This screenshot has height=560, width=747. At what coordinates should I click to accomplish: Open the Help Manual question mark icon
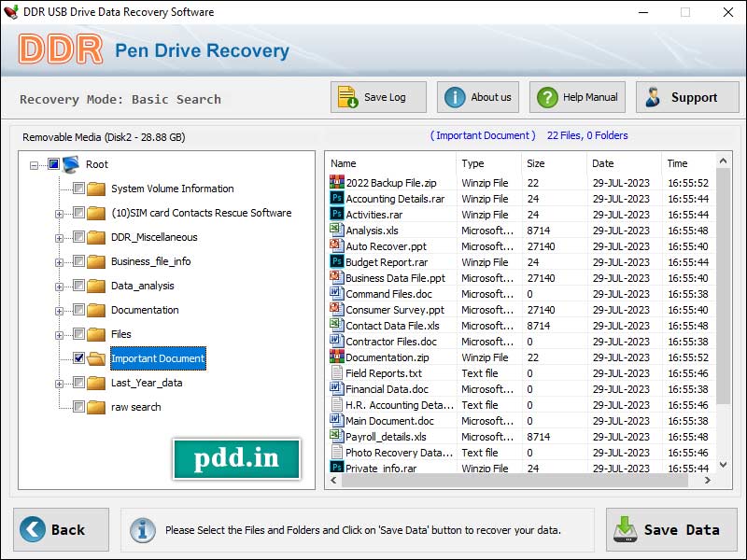(x=547, y=96)
